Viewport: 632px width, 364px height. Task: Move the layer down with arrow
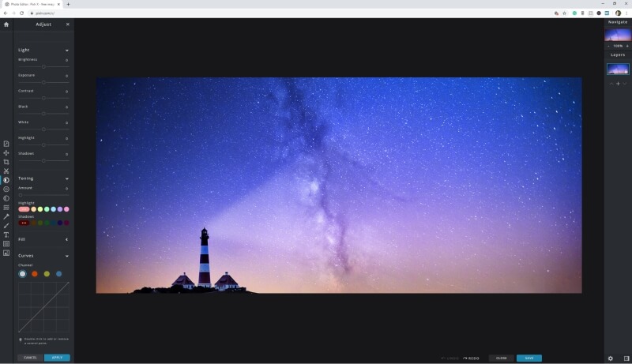coord(625,84)
